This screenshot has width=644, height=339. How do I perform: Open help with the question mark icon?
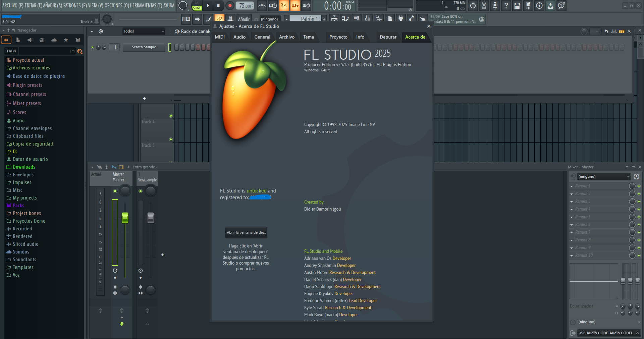(506, 5)
